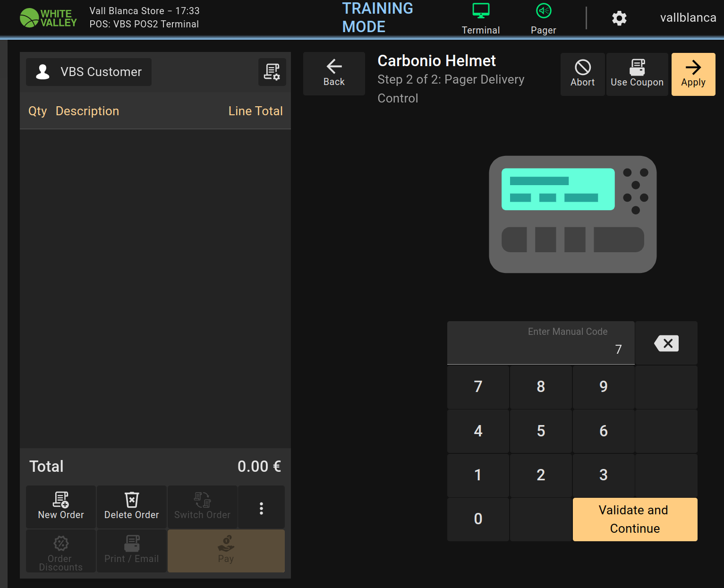Image resolution: width=724 pixels, height=588 pixels.
Task: Go back with the Back arrow
Action: (334, 74)
